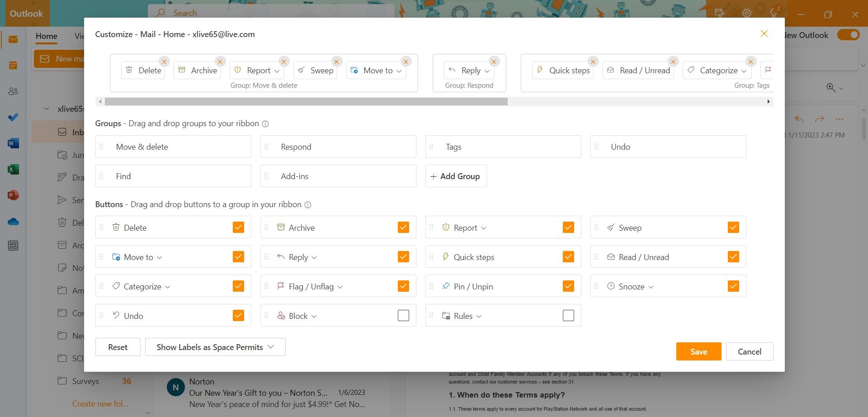Toggle the New Outlook switch

848,34
